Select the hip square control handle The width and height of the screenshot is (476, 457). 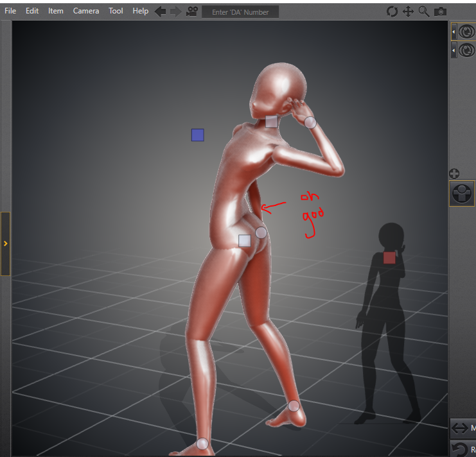coord(245,241)
